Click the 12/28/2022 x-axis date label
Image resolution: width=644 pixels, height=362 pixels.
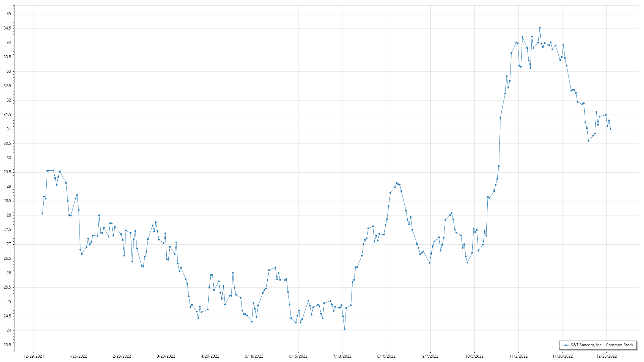606,356
